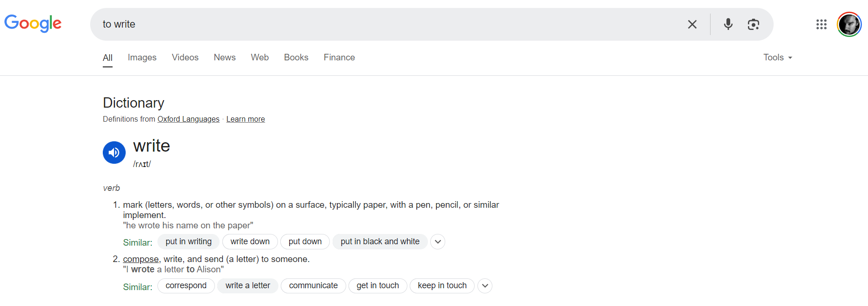The height and width of the screenshot is (306, 868).
Task: Follow the Oxford Languages link
Action: (188, 119)
